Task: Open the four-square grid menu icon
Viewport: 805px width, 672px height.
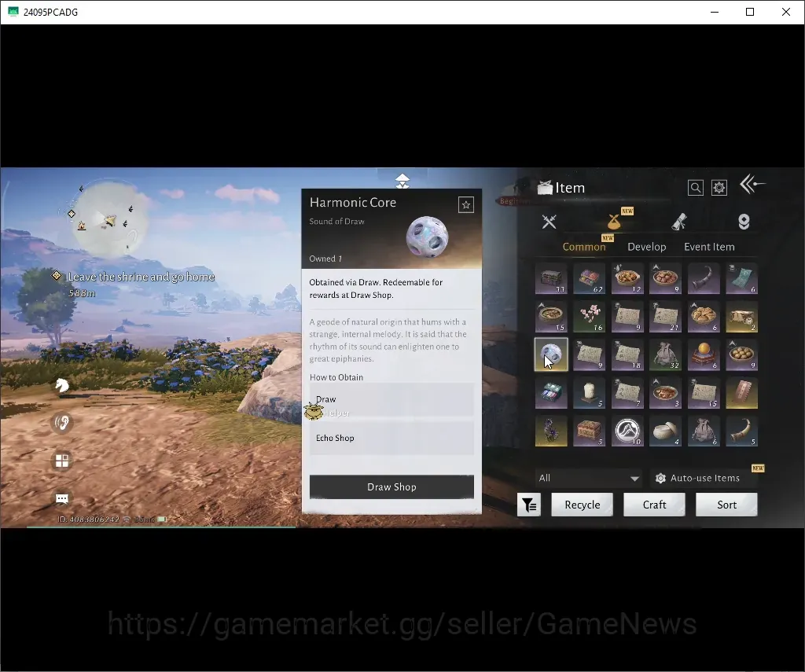Action: click(62, 461)
